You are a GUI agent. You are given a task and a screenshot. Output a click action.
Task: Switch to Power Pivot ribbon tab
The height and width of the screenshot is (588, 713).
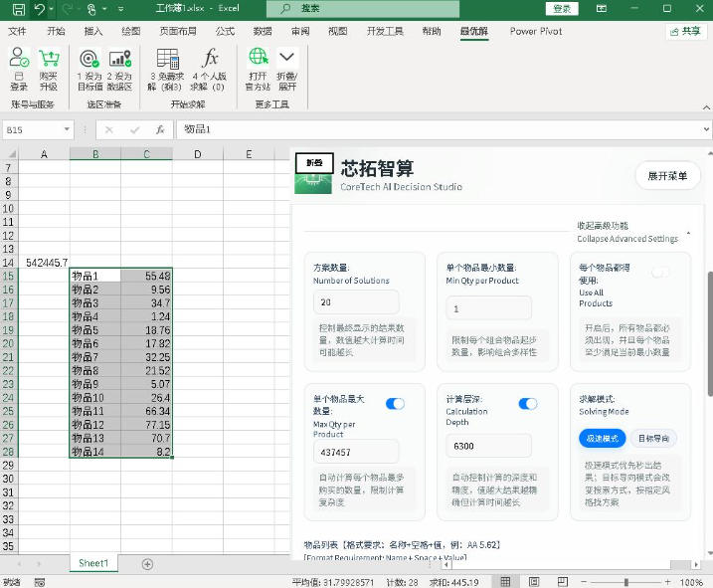point(536,32)
